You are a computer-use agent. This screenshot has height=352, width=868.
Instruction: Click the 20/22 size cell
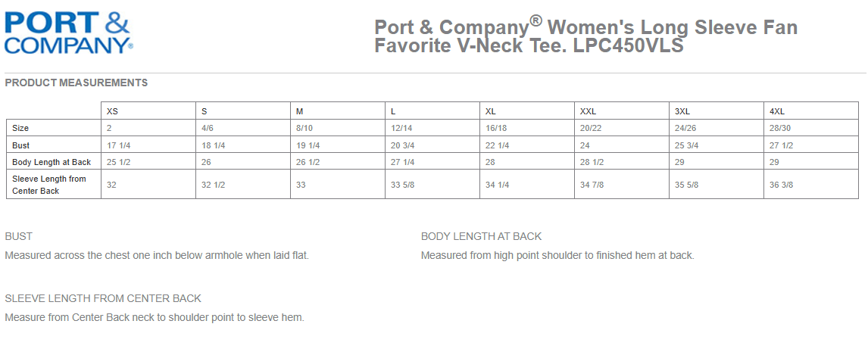point(591,128)
